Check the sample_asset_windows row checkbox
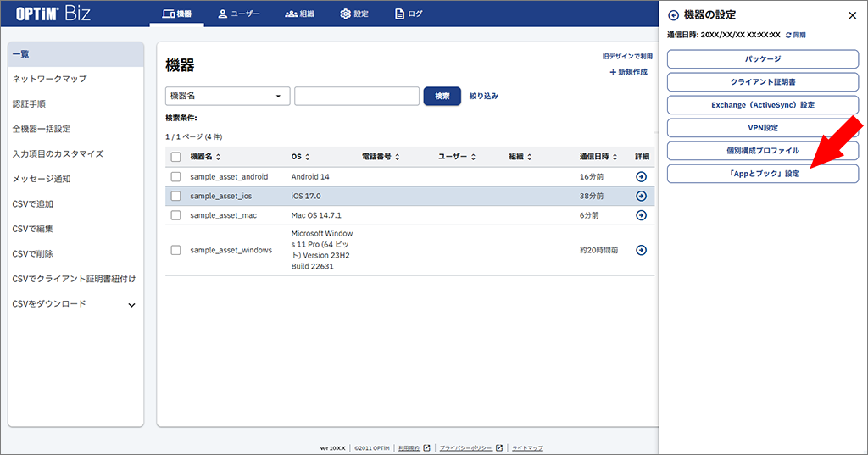 tap(176, 250)
